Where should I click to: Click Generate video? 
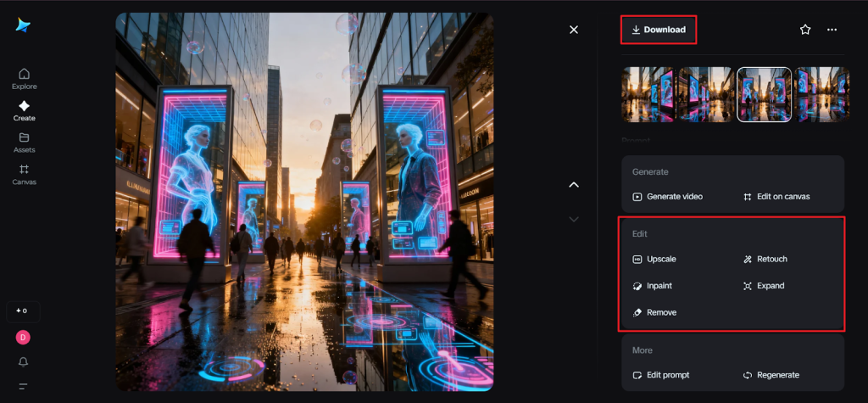click(x=667, y=197)
